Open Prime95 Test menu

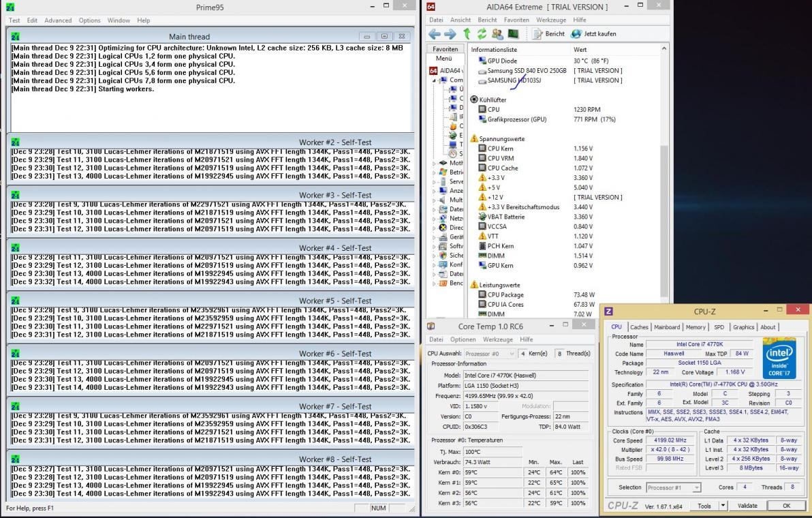coord(14,20)
